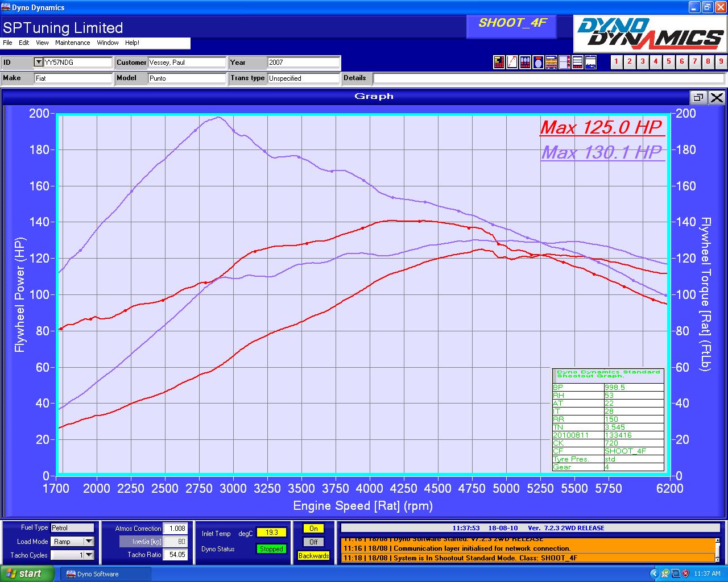Click the three-arch gauges toolbar icon
This screenshot has height=582, width=728.
(525, 63)
